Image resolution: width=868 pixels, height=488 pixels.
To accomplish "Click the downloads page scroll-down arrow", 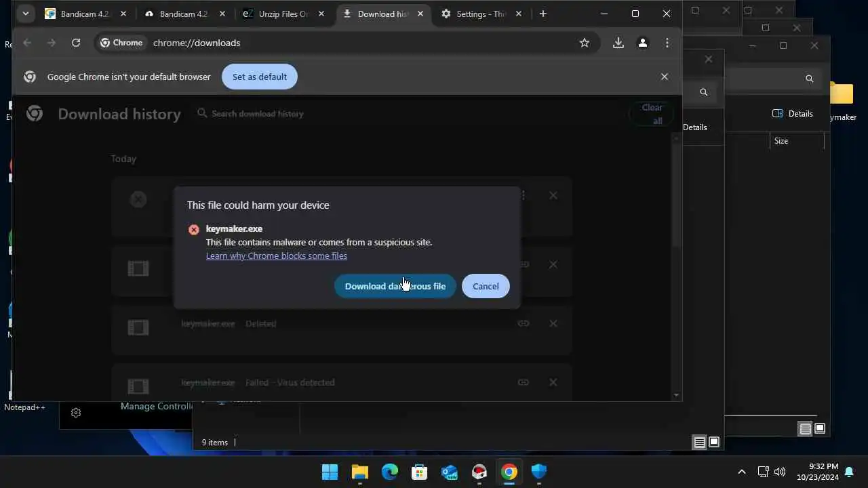I will pyautogui.click(x=676, y=395).
